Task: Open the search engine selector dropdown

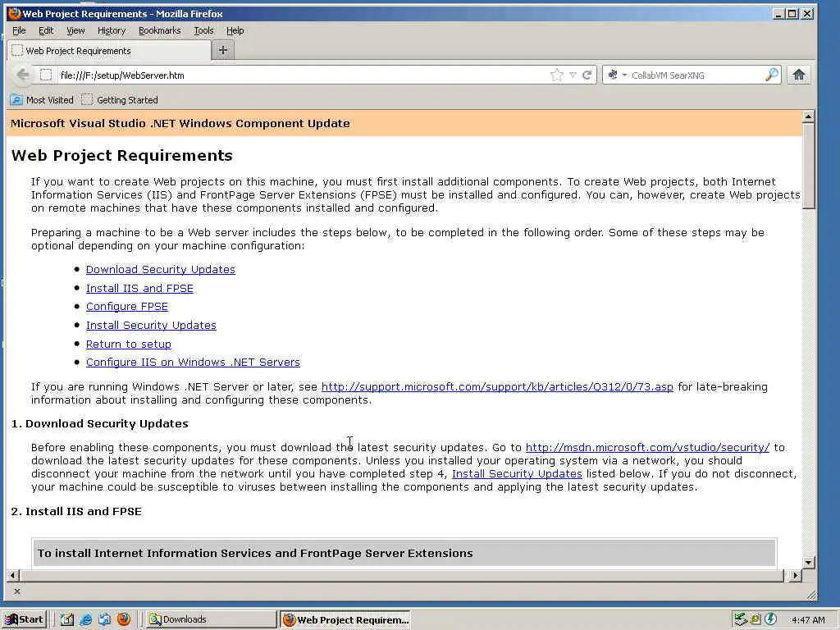Action: tap(617, 75)
